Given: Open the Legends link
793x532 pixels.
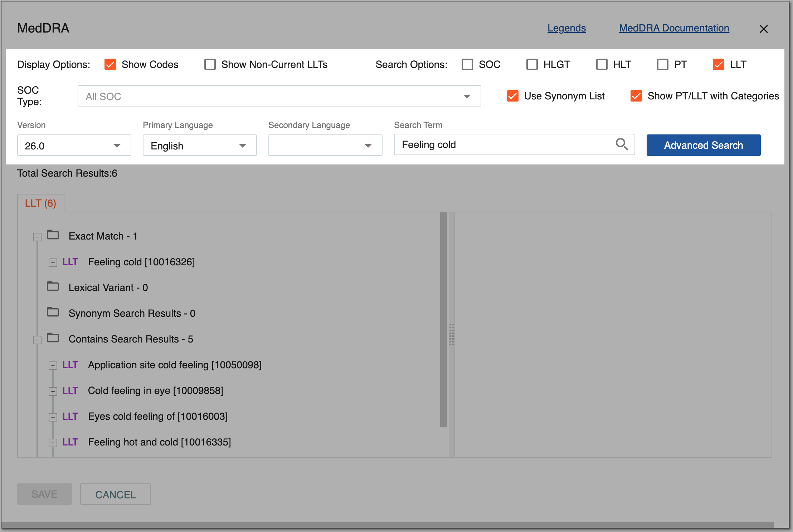Looking at the screenshot, I should (566, 28).
